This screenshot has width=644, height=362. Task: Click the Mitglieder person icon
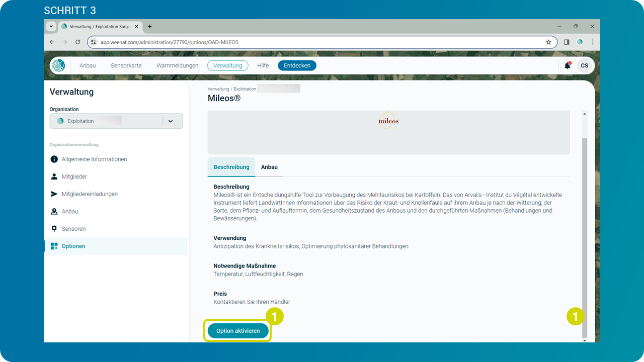(x=54, y=176)
